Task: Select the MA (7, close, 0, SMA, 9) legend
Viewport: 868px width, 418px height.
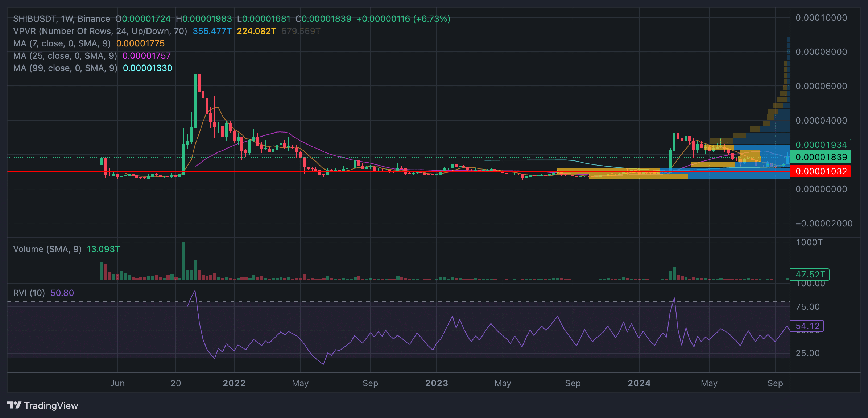Action: (x=62, y=43)
